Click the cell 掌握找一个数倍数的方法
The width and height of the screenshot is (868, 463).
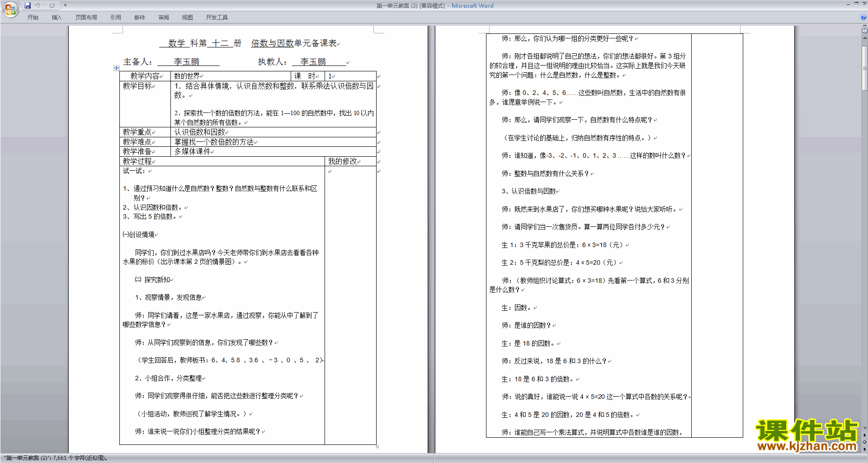274,142
